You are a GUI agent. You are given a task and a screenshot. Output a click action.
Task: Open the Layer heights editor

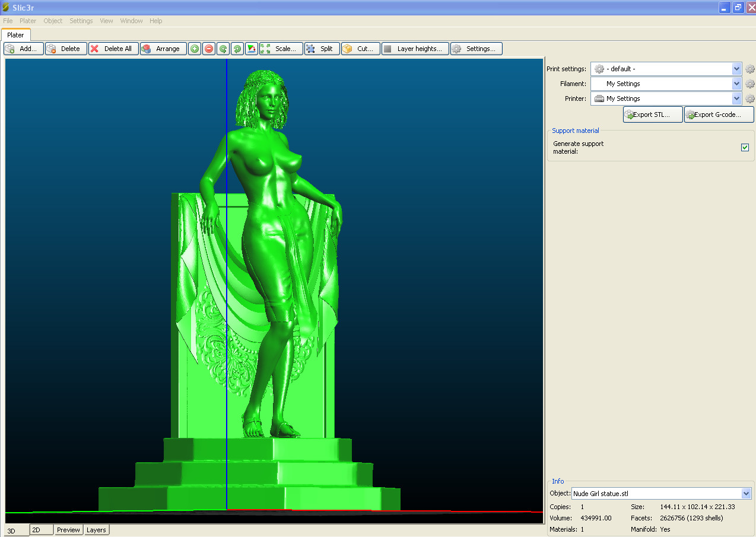(x=415, y=49)
